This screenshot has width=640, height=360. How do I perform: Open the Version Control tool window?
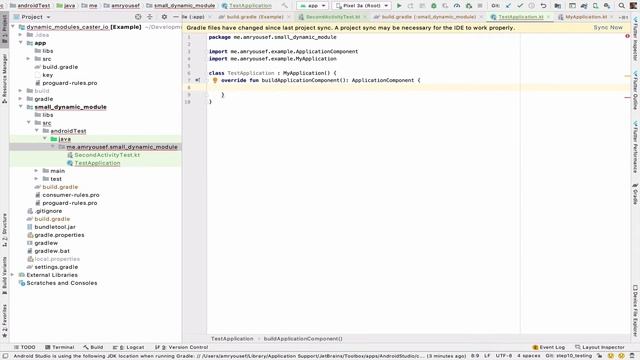[182, 347]
